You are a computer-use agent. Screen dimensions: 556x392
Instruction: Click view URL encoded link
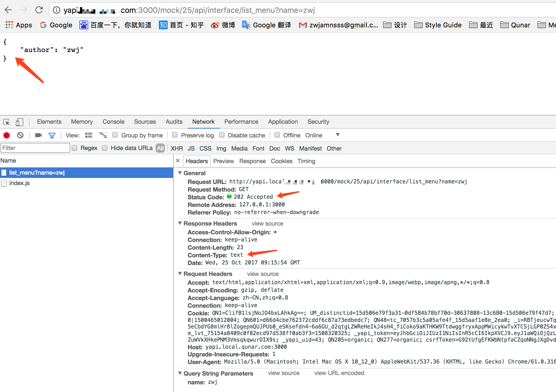pos(339,373)
